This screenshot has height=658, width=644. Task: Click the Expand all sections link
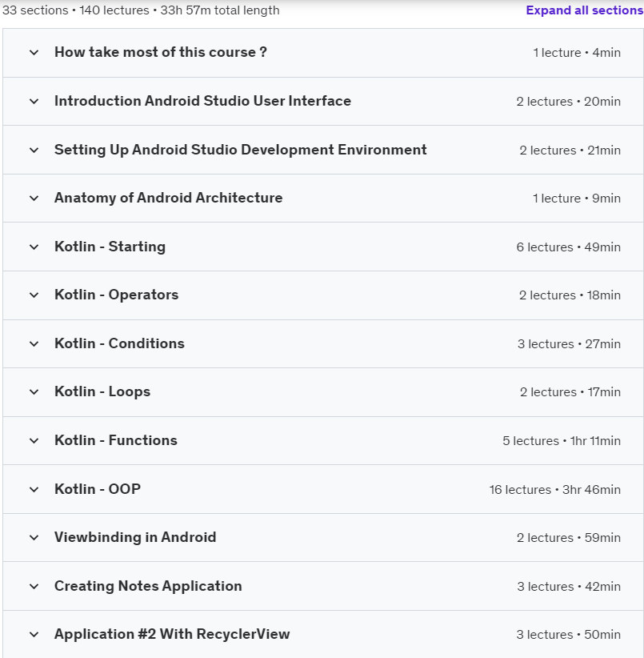[x=585, y=10]
